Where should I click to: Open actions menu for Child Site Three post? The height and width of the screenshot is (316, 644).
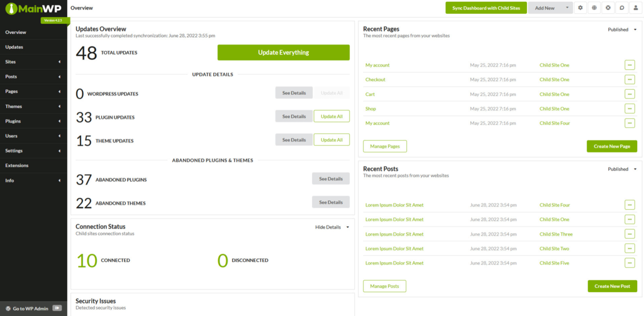630,234
